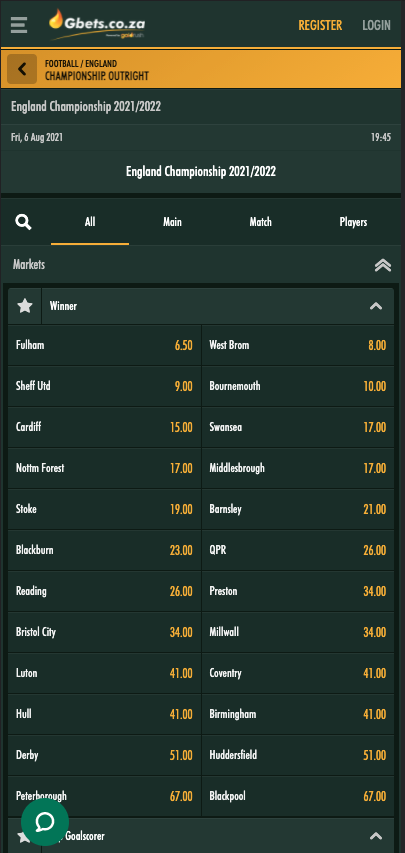This screenshot has height=853, width=405.
Task: Select QPR at 26.00
Action: click(x=298, y=550)
